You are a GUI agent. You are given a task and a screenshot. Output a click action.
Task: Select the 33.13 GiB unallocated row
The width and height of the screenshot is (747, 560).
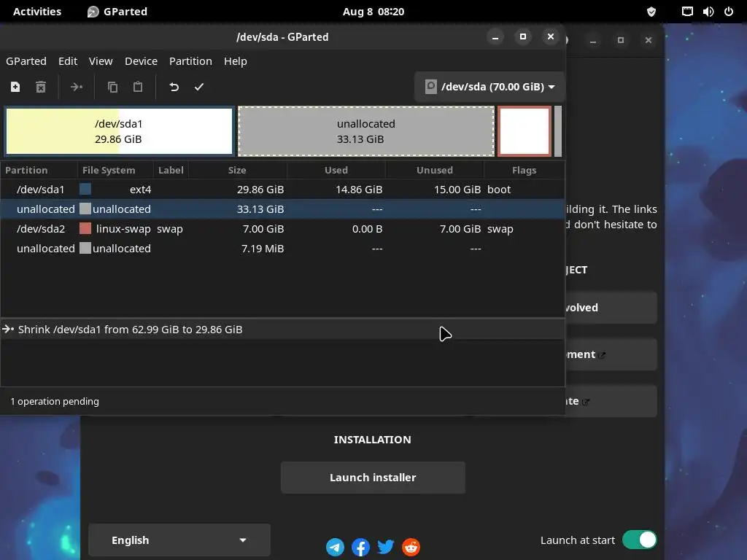(x=282, y=209)
